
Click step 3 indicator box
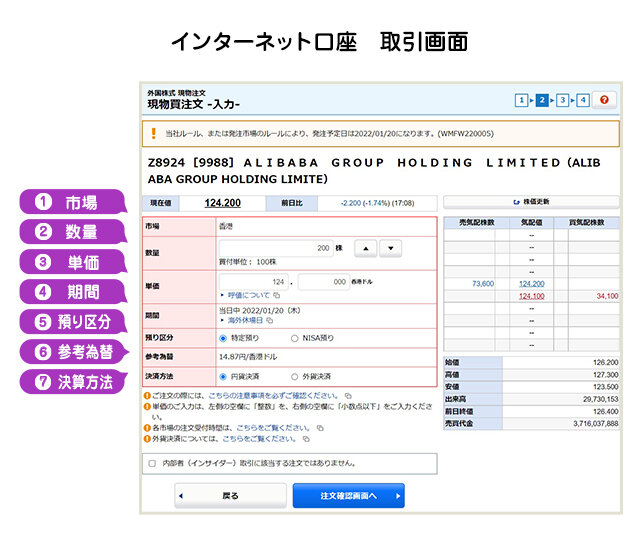click(x=563, y=100)
